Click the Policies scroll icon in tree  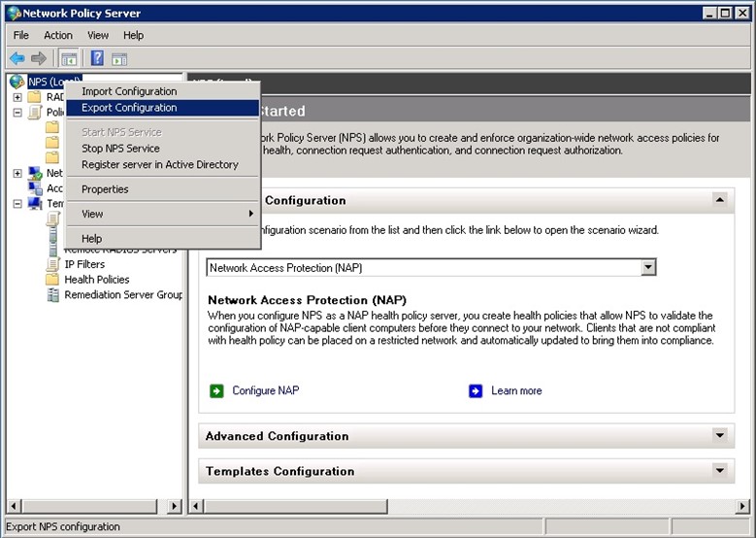pos(35,113)
